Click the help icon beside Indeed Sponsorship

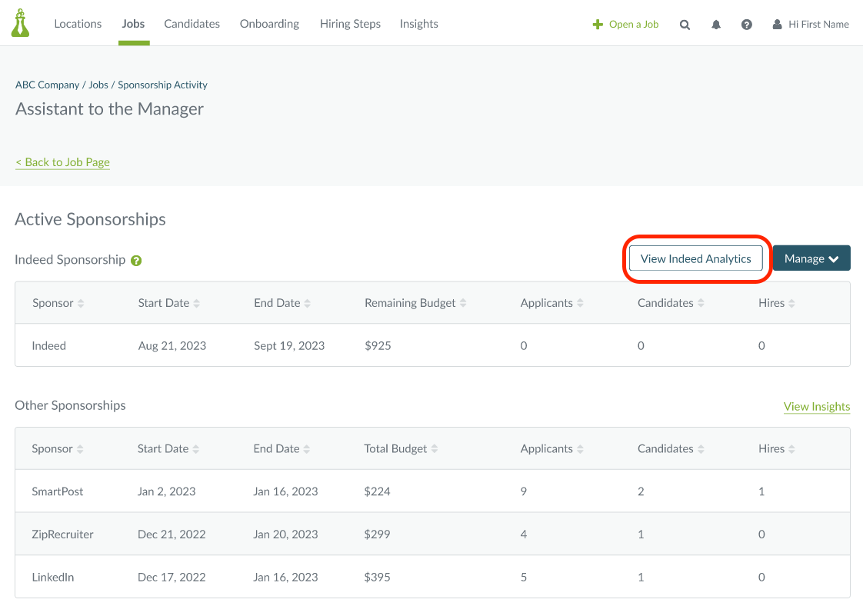136,260
